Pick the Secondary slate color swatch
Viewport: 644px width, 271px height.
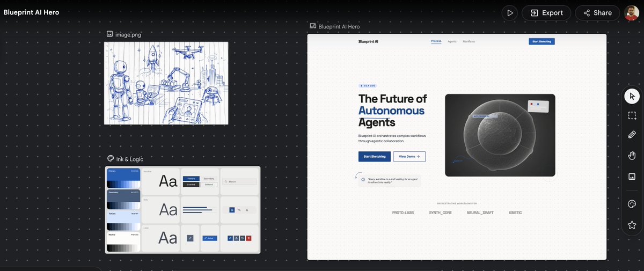click(x=123, y=200)
